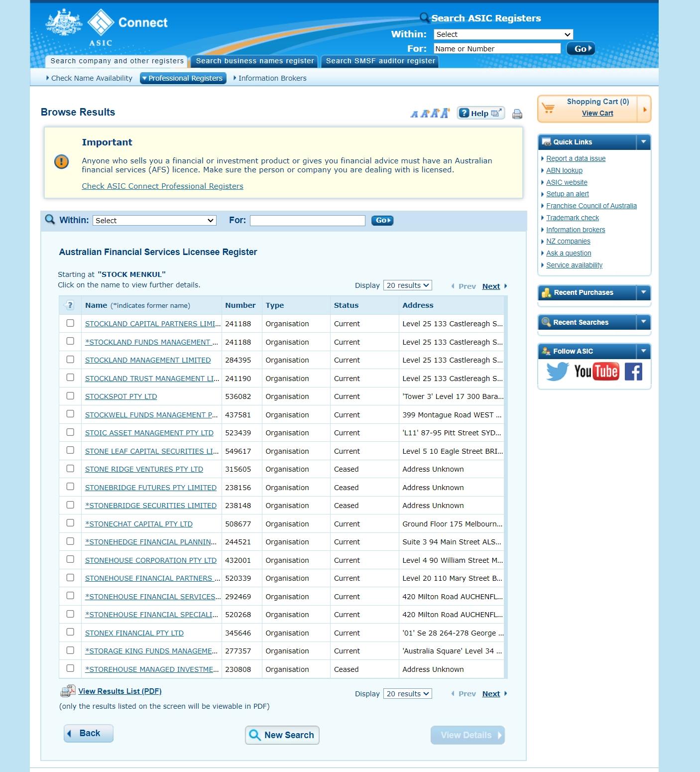Viewport: 700px width, 772px height.
Task: Select the smallest font size icon
Action: [x=414, y=114]
